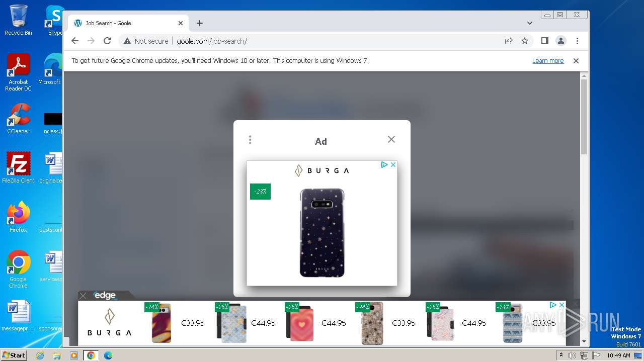The height and width of the screenshot is (362, 644).
Task: Click the clock showing 10:49 AM
Action: [618, 355]
